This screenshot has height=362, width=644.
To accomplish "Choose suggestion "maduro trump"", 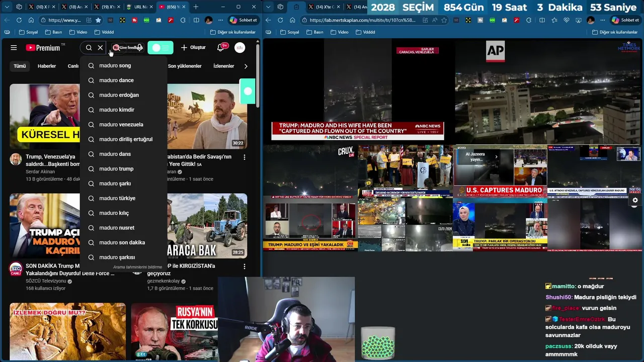I will click(123, 169).
